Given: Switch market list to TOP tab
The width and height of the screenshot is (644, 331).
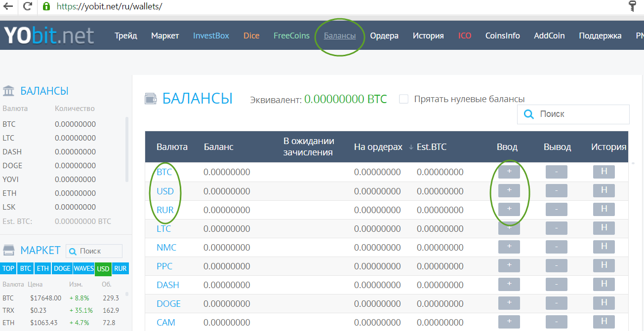Looking at the screenshot, I should point(8,269).
